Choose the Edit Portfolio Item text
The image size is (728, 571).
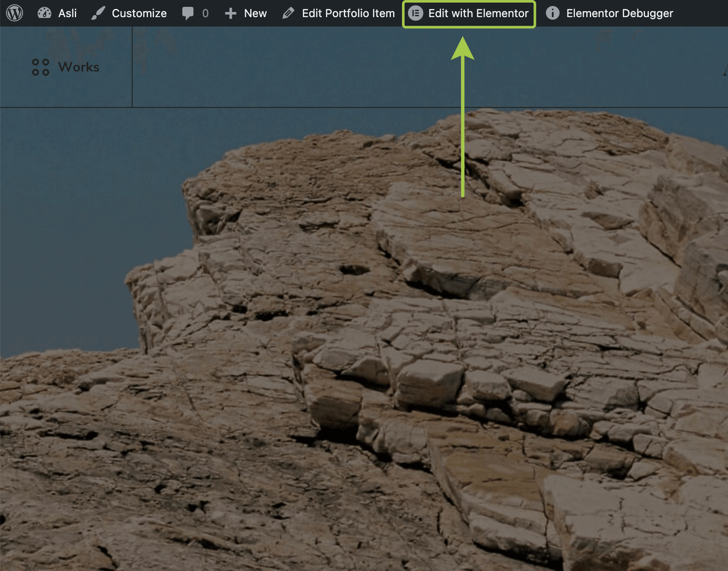click(x=348, y=13)
